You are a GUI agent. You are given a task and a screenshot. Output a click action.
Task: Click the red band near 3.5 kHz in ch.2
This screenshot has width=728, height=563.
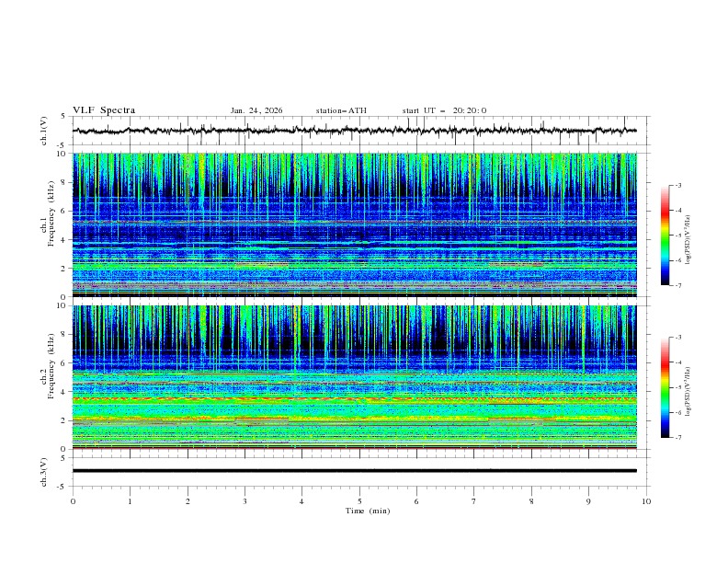tap(354, 399)
